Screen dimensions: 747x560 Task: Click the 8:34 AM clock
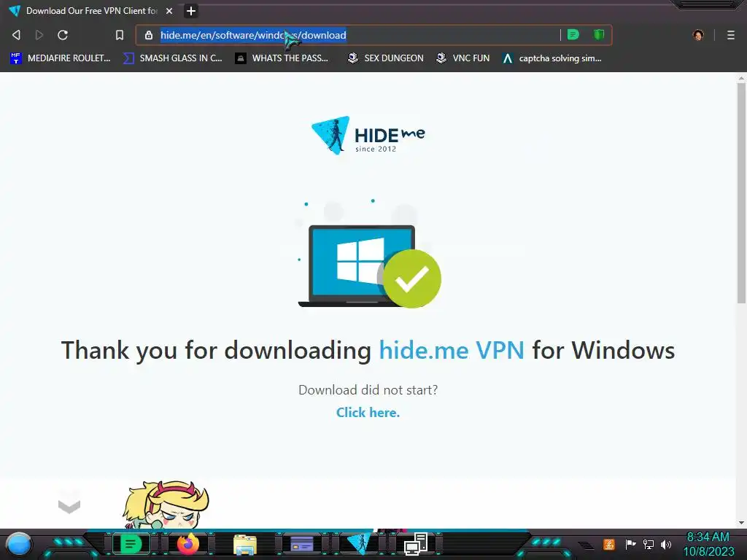[x=708, y=537]
